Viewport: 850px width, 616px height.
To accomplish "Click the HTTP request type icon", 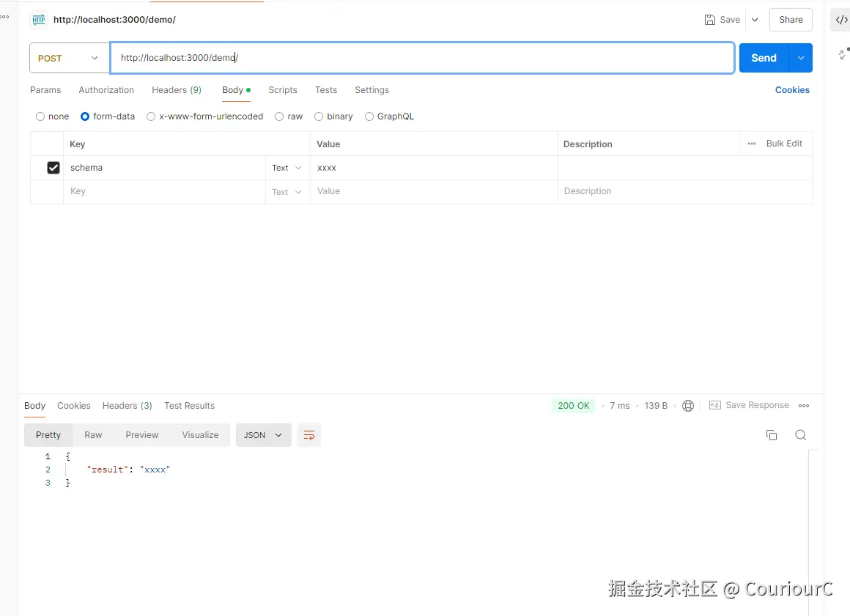I will click(39, 20).
